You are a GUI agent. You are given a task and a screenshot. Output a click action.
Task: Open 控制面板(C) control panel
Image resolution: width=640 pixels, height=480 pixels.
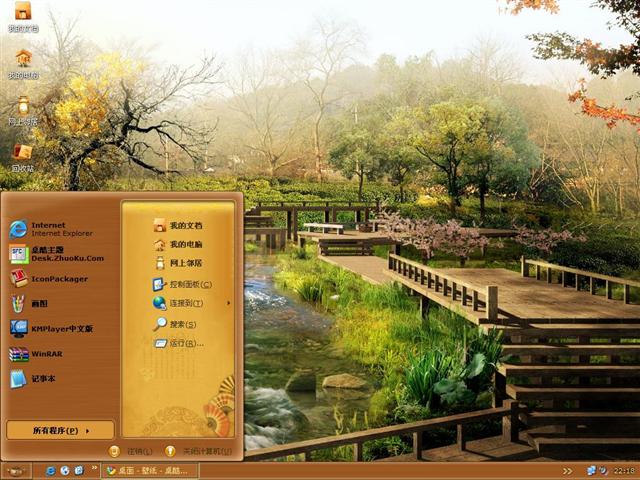pyautogui.click(x=182, y=284)
